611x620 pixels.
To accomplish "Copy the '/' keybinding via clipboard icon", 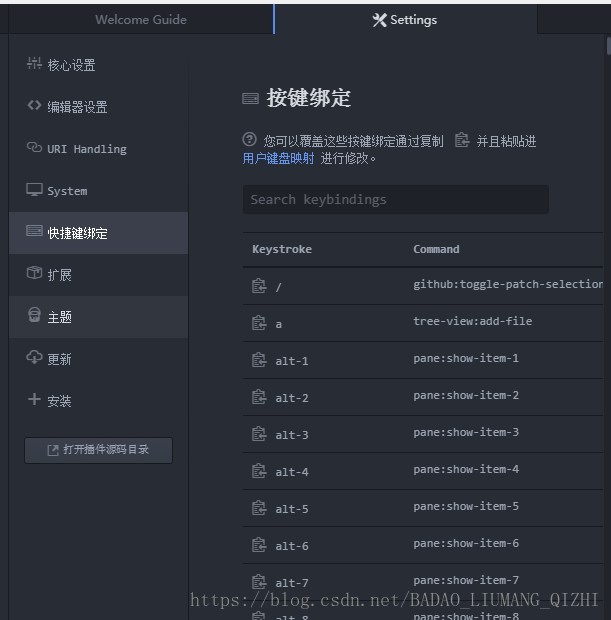I will click(259, 286).
